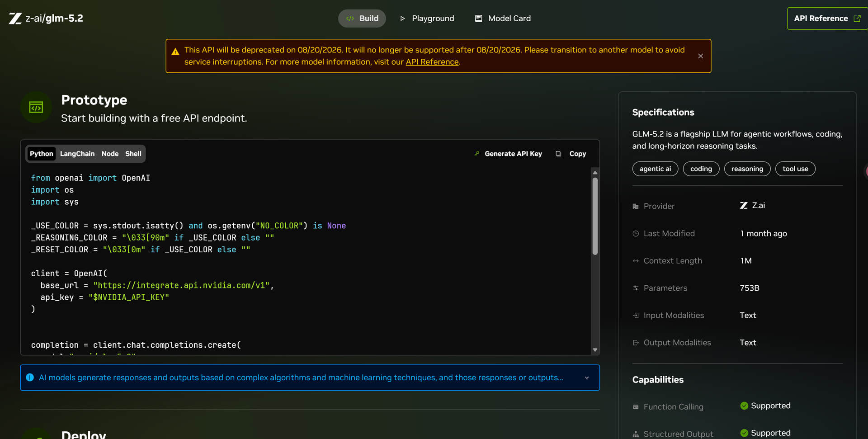Expand the AI models disclaimer notice
Screen dimensions: 868x439
587,378
